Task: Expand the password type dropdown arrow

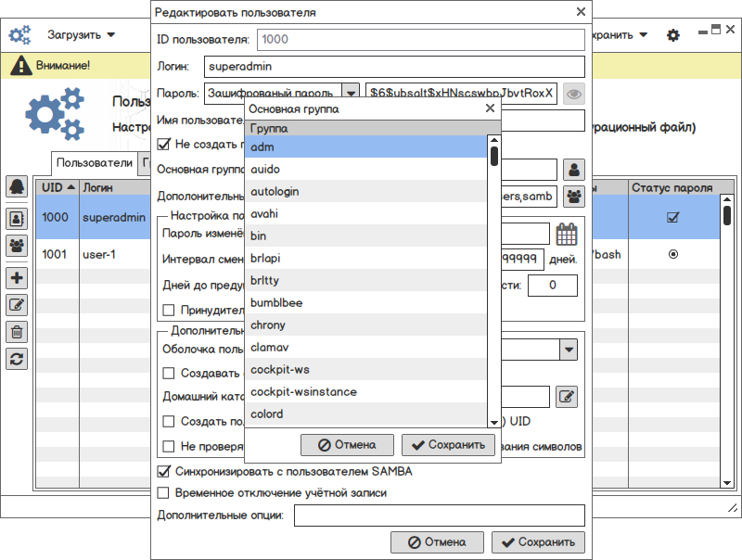Action: click(x=351, y=93)
